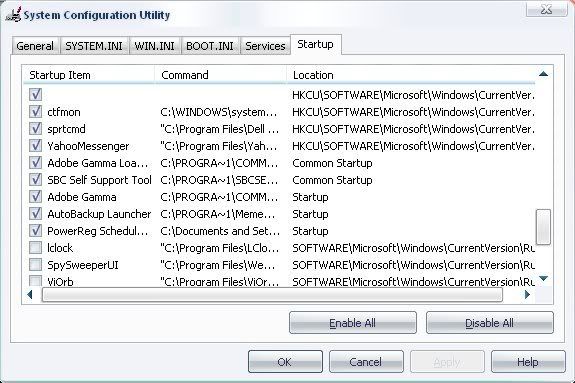Click the horizontal scrollbar right arrow
Viewport: 575px width, 383px height.
(527, 294)
